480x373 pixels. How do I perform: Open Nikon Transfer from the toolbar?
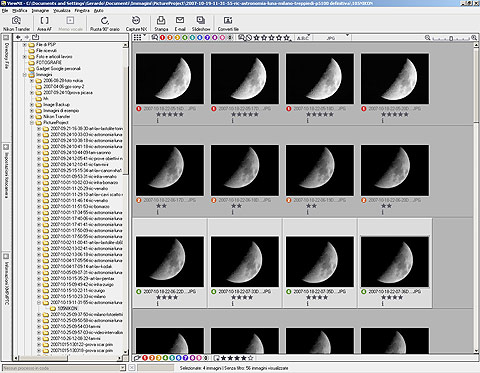click(x=16, y=24)
